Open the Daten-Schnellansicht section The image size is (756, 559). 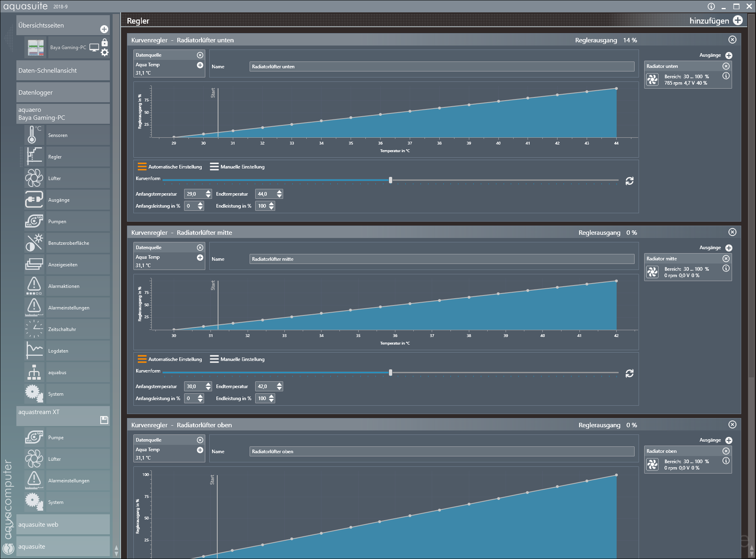coord(63,70)
